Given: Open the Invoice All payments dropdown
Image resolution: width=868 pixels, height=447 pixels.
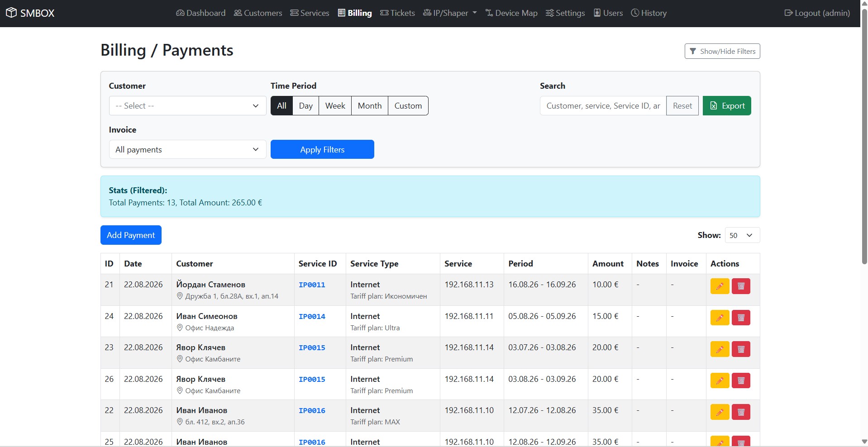Looking at the screenshot, I should click(x=187, y=149).
